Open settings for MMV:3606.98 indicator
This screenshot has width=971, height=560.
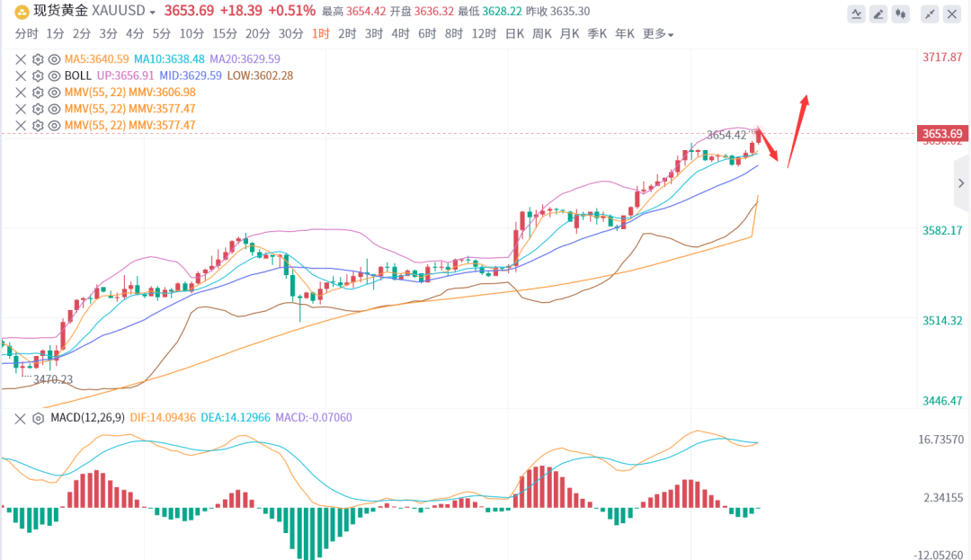click(38, 92)
